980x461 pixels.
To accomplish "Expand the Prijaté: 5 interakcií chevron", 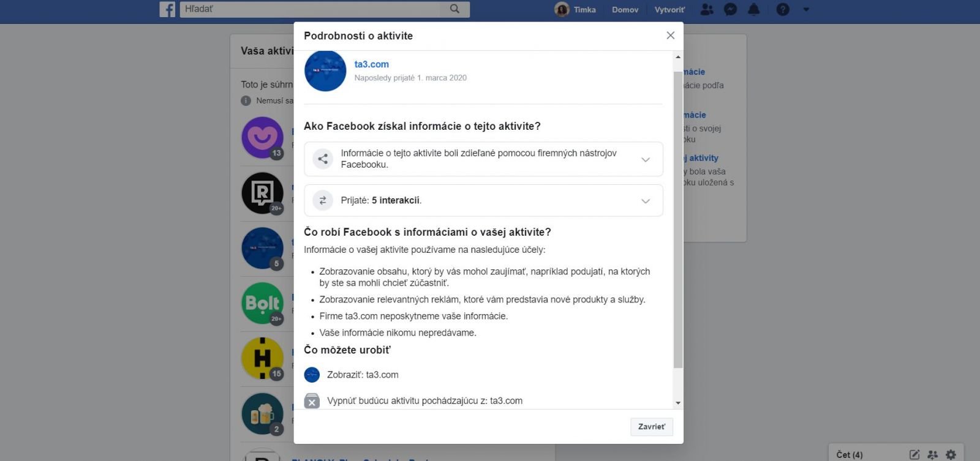I will [646, 201].
